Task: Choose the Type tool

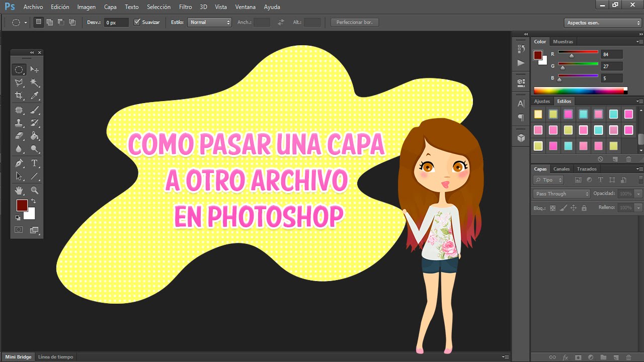Action: [x=35, y=163]
